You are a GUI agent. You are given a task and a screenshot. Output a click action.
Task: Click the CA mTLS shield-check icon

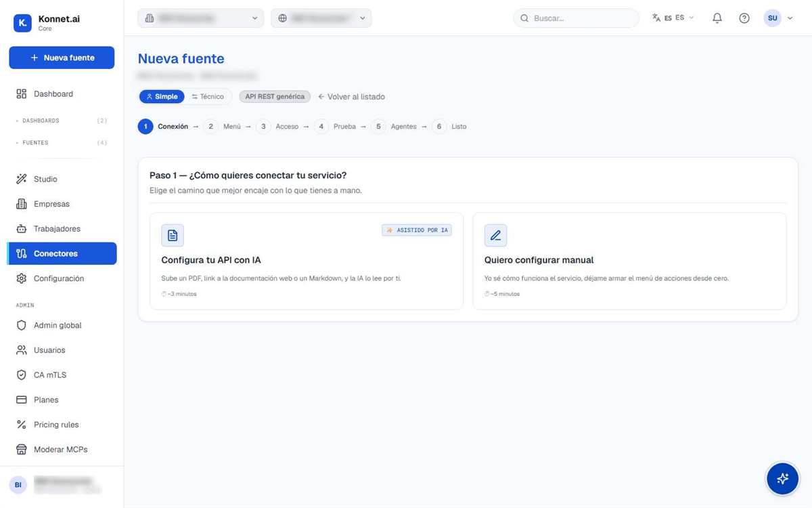pos(22,375)
